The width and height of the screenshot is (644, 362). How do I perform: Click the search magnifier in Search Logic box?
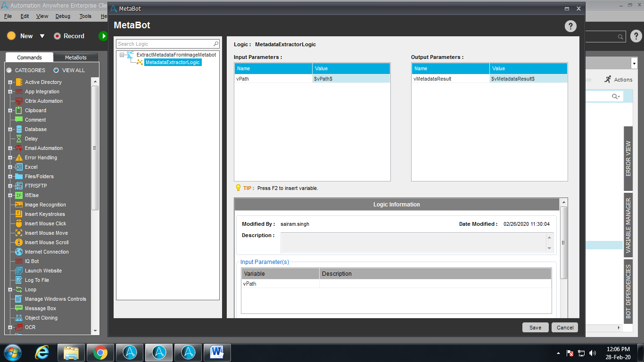tap(216, 44)
